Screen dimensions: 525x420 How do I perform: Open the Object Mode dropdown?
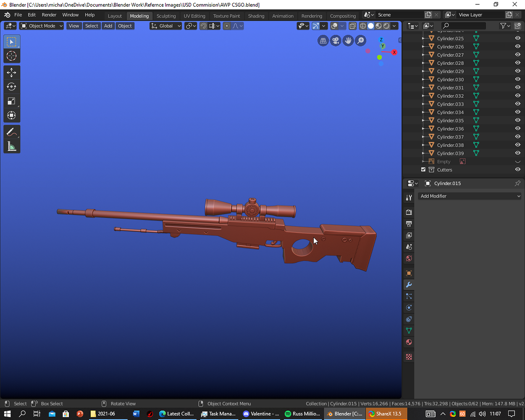[41, 26]
